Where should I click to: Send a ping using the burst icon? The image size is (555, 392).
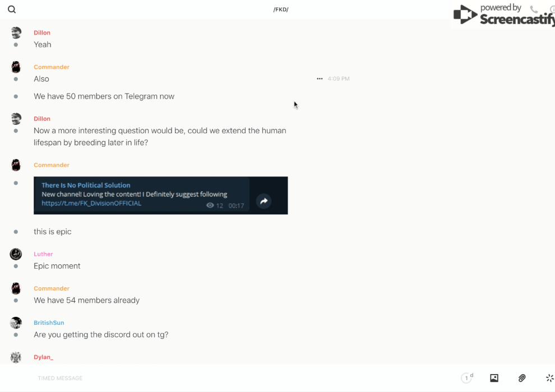[x=549, y=378]
